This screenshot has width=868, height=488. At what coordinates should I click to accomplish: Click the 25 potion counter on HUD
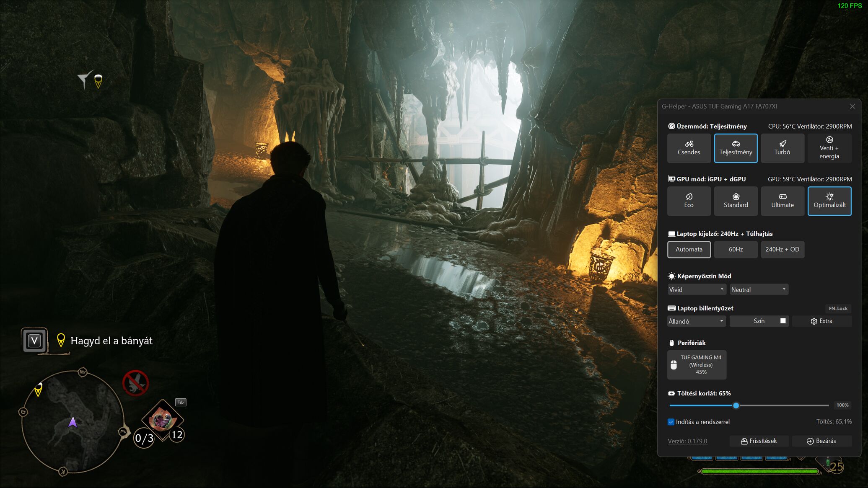point(837,467)
